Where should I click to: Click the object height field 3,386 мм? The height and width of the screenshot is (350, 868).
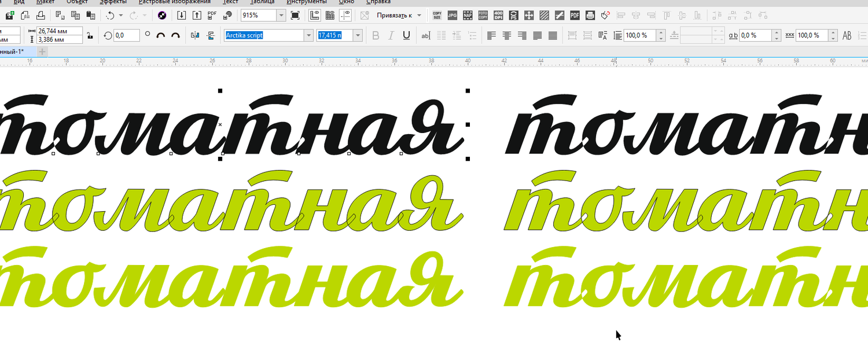point(59,40)
